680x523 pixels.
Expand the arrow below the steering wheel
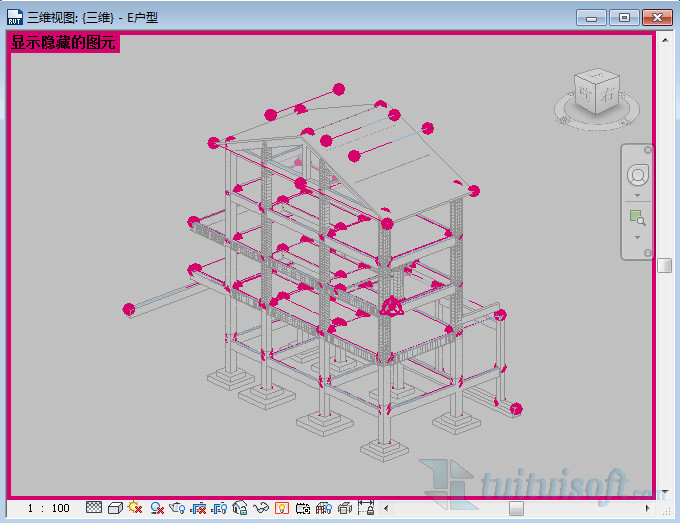(x=637, y=196)
